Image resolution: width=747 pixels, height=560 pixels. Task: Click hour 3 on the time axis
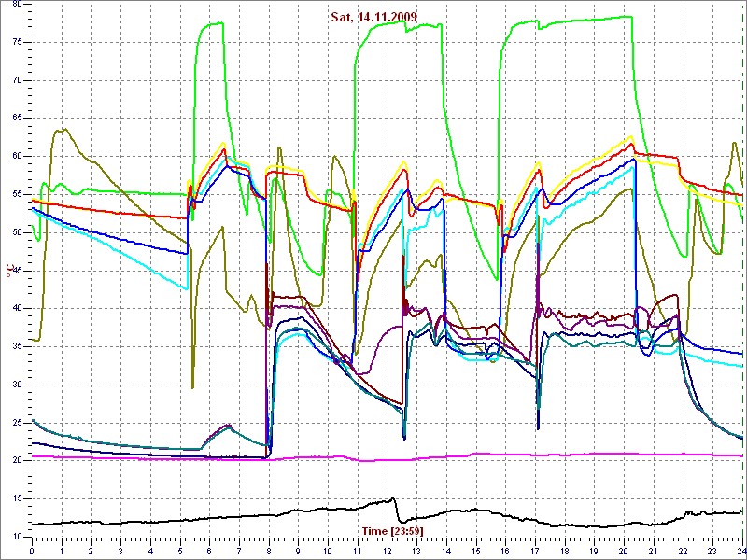(x=120, y=552)
